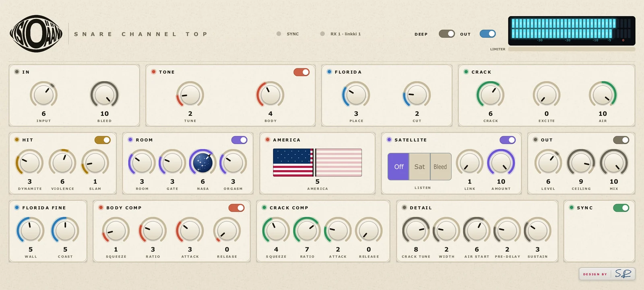Click the BLEED knob

tap(104, 95)
